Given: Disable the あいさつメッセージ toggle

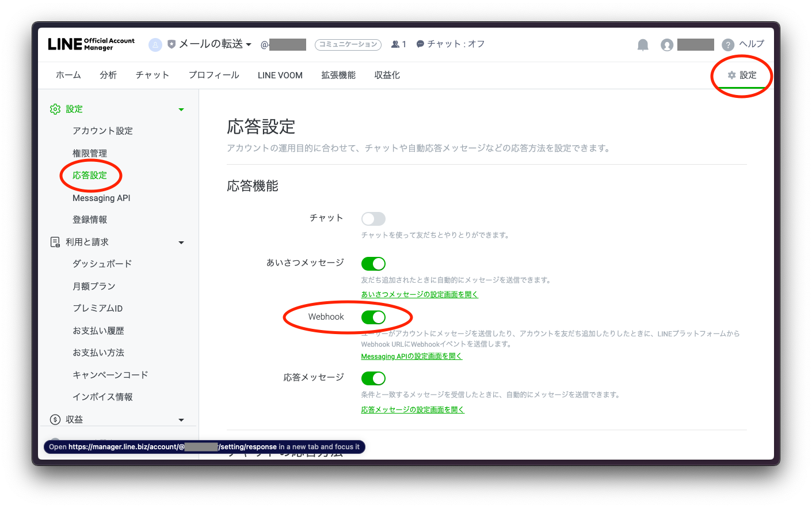Looking at the screenshot, I should [373, 263].
